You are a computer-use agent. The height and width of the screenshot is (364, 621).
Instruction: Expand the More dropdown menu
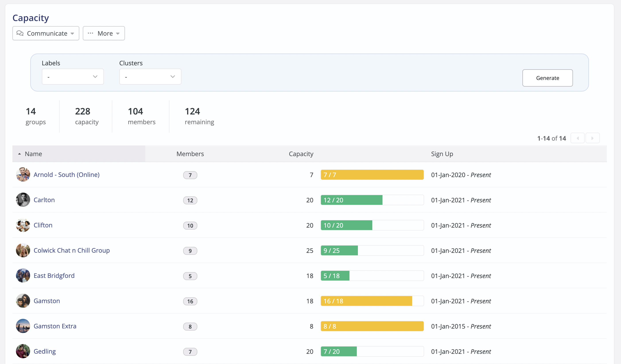118,33
